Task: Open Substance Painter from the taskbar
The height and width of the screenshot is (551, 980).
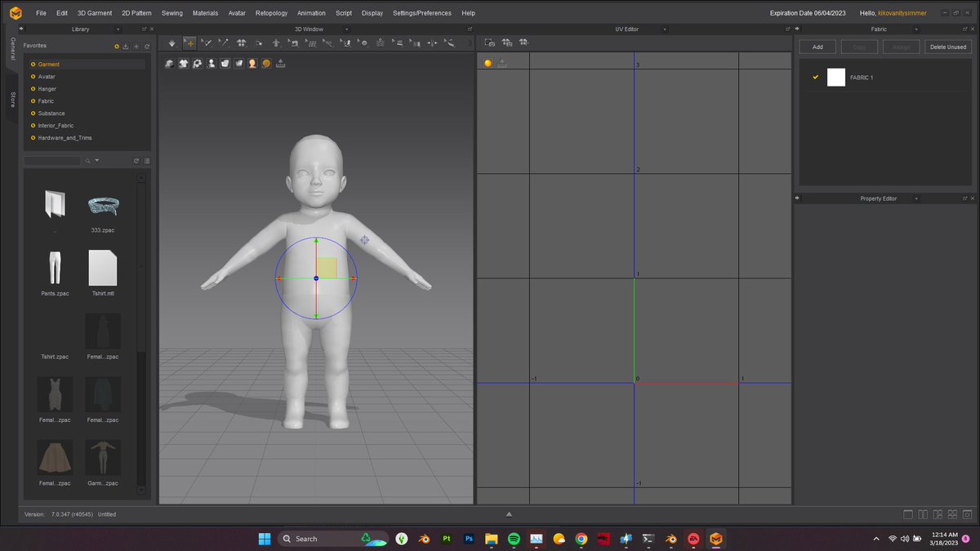Action: pyautogui.click(x=447, y=539)
